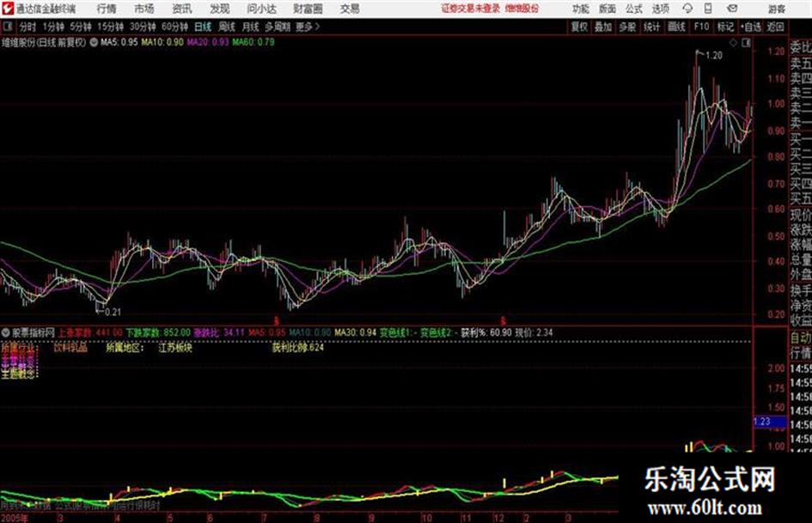The image size is (812, 523).
Task: Toggle the left panel icon before 分时
Action: (x=8, y=27)
